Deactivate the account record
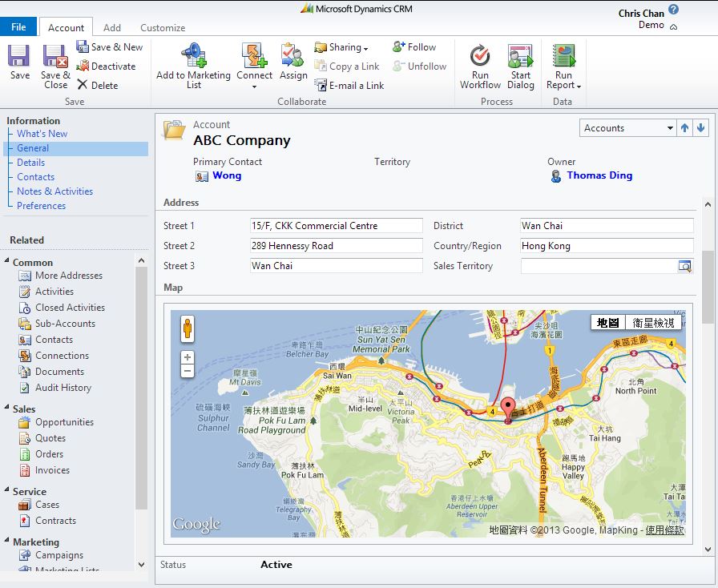718x588 pixels. [x=106, y=66]
